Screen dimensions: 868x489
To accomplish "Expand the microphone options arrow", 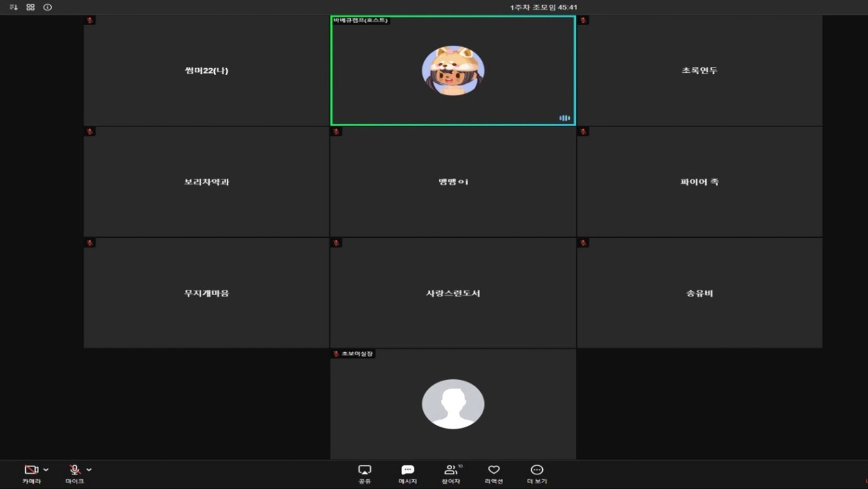I will point(89,470).
